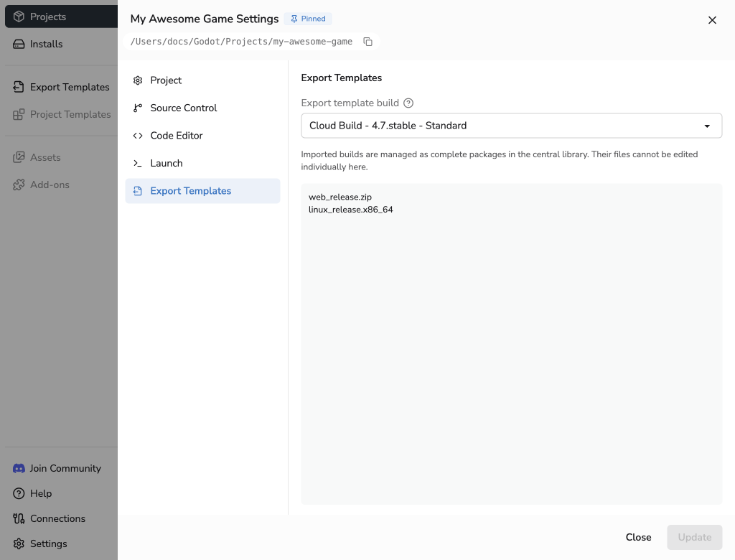Open Settings in the sidebar
Screen dimensions: 735x560
click(48, 543)
